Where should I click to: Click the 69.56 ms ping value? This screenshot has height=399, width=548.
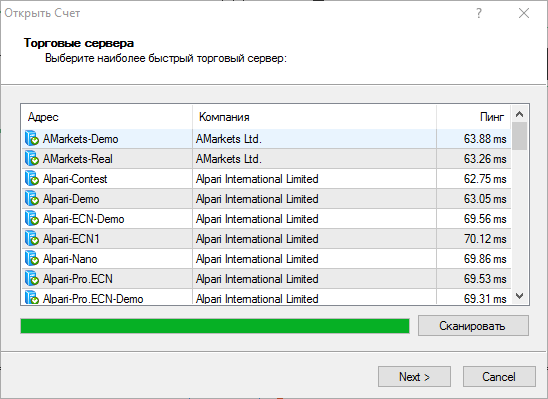(x=485, y=219)
